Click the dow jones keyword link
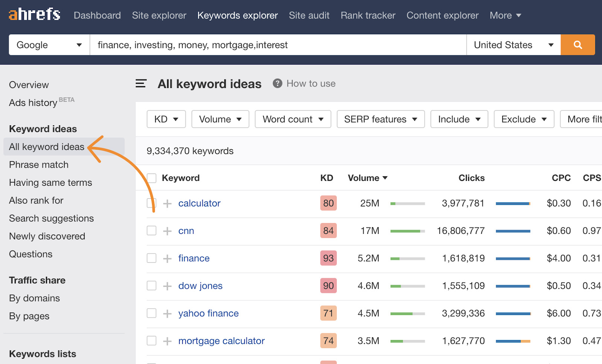 (200, 285)
